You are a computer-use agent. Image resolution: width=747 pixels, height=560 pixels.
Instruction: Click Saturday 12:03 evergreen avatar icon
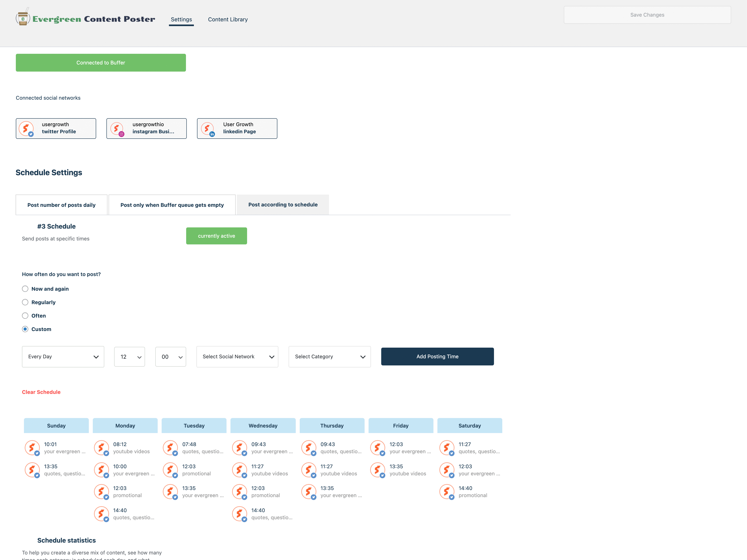(447, 470)
